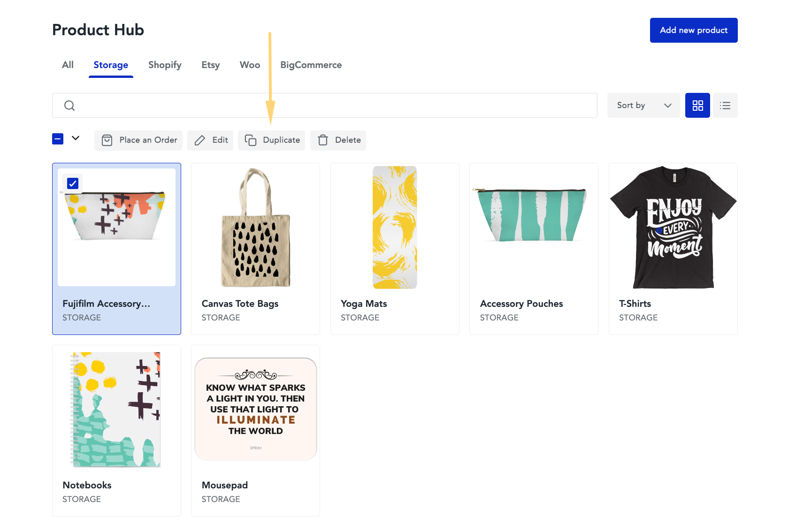Screen dimensions: 796x532
Task: Open the T-Shirts product image
Action: coord(673,228)
